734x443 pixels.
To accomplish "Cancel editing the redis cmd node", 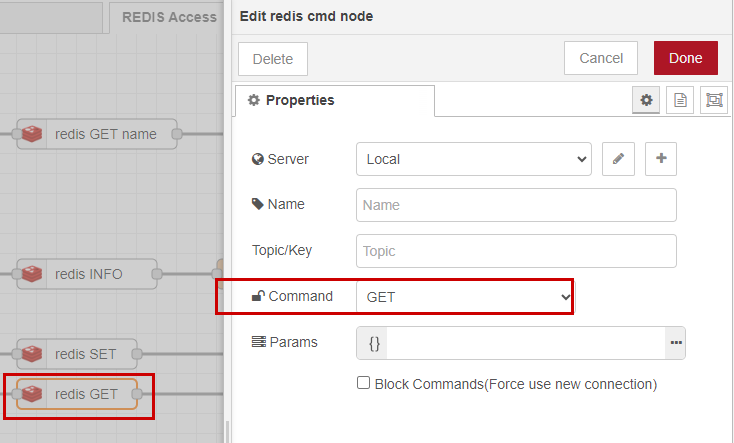I will 601,58.
